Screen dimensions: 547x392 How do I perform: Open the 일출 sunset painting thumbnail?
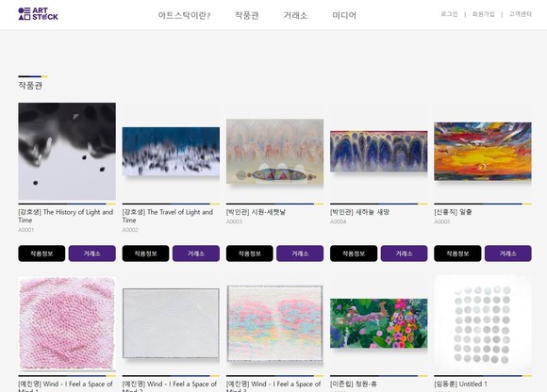483,151
